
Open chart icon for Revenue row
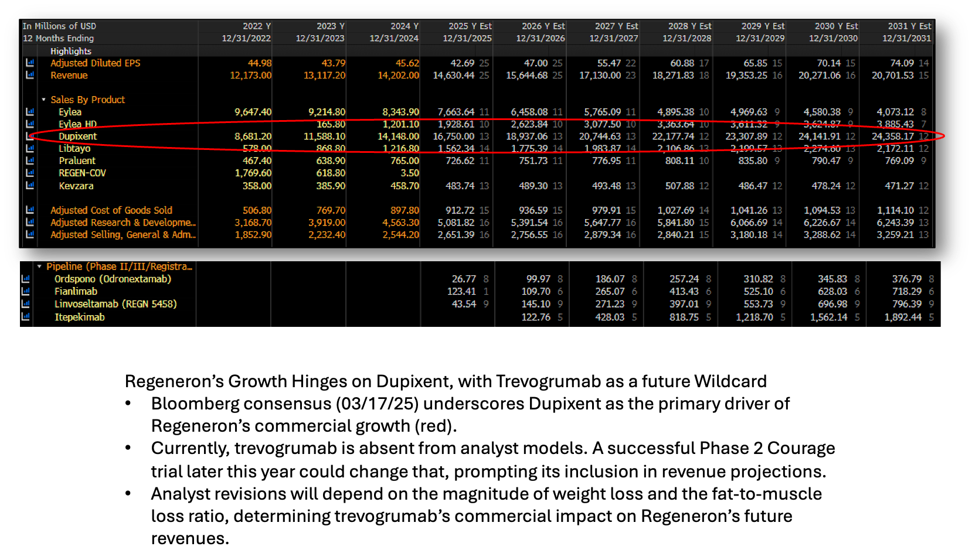(30, 75)
